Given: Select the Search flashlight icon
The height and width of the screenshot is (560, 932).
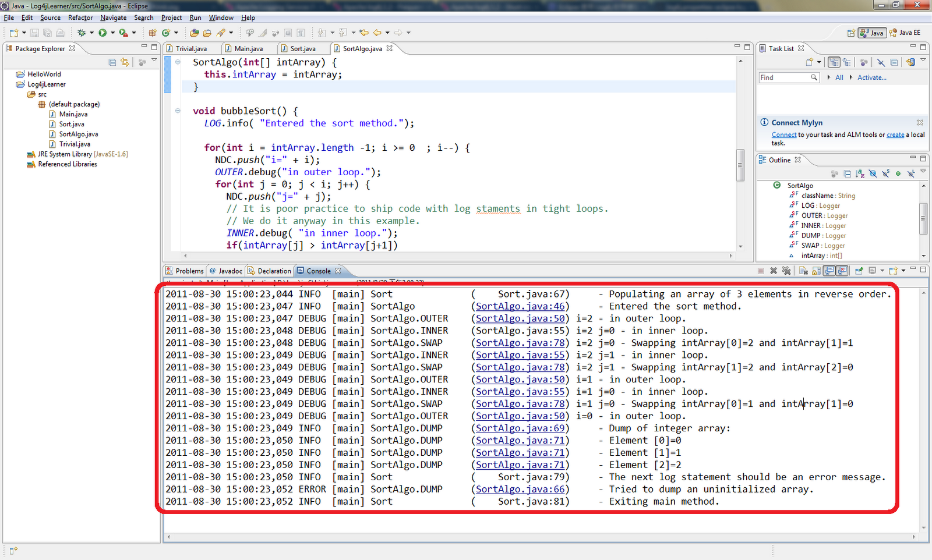Looking at the screenshot, I should tap(222, 33).
